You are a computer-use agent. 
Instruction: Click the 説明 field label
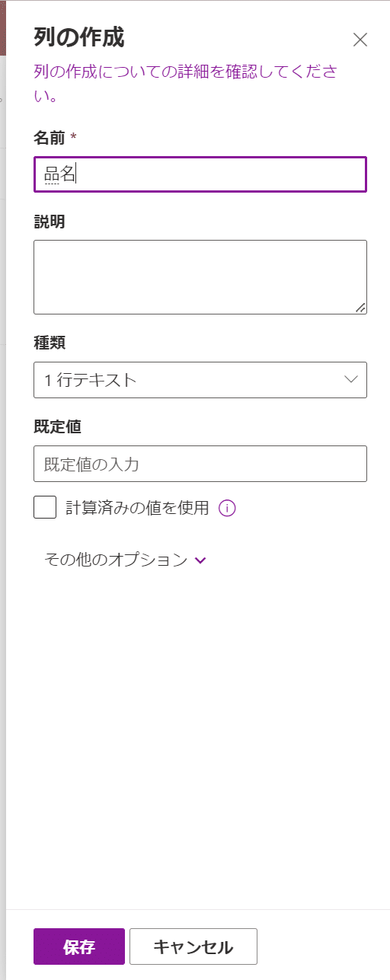click(x=50, y=222)
